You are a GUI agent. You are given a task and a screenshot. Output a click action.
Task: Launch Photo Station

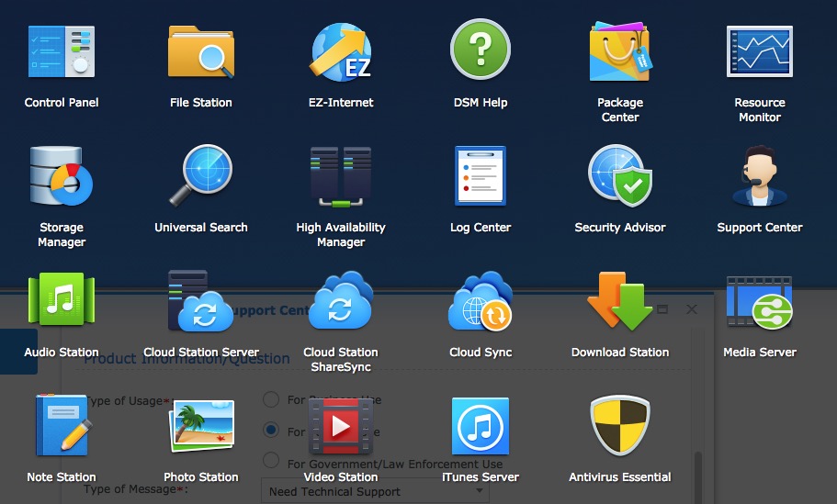(200, 426)
